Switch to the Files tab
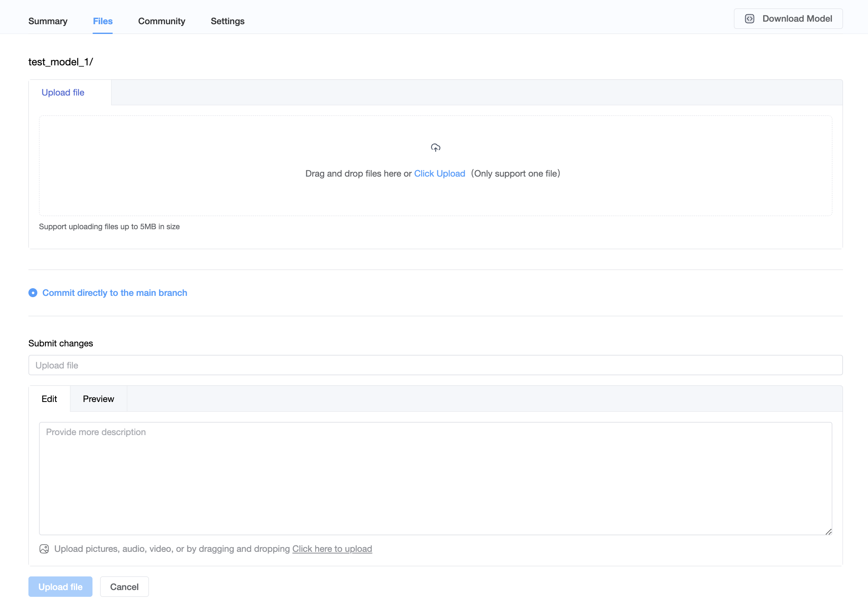The image size is (868, 607). click(103, 21)
